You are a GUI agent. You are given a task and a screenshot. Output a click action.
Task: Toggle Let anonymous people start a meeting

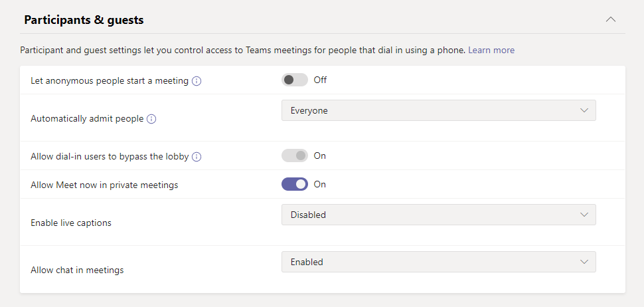tap(295, 80)
